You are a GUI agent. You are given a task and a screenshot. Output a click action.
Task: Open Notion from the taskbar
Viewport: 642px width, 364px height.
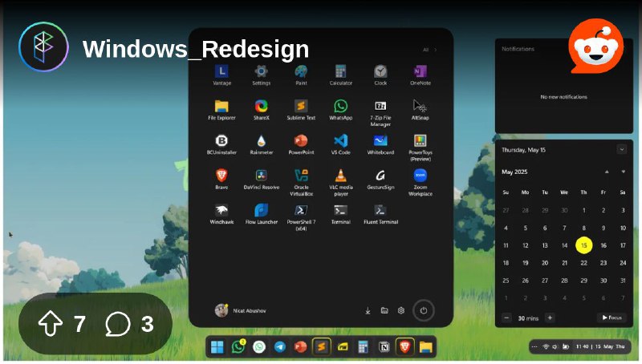tap(384, 347)
